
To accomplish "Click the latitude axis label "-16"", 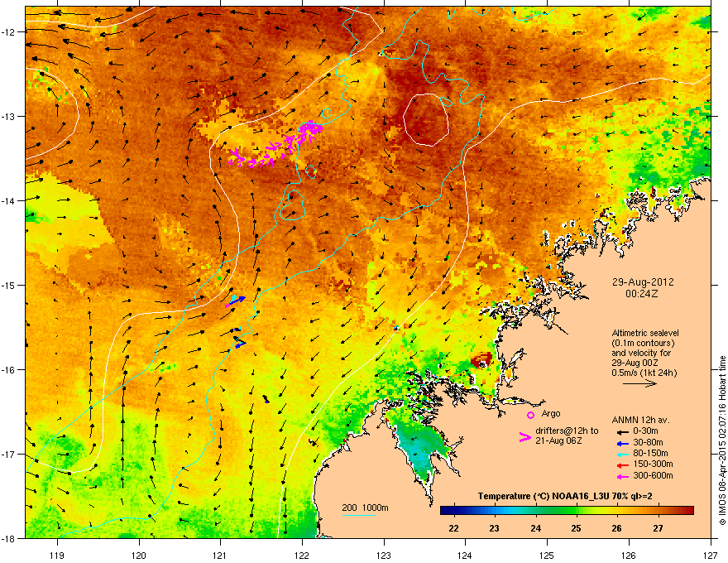I will 8,370.
